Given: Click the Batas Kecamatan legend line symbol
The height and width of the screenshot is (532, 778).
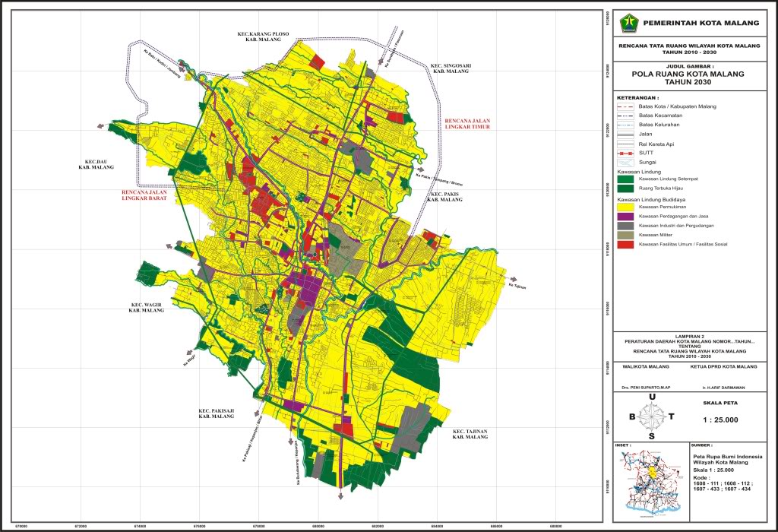Looking at the screenshot, I should 626,116.
